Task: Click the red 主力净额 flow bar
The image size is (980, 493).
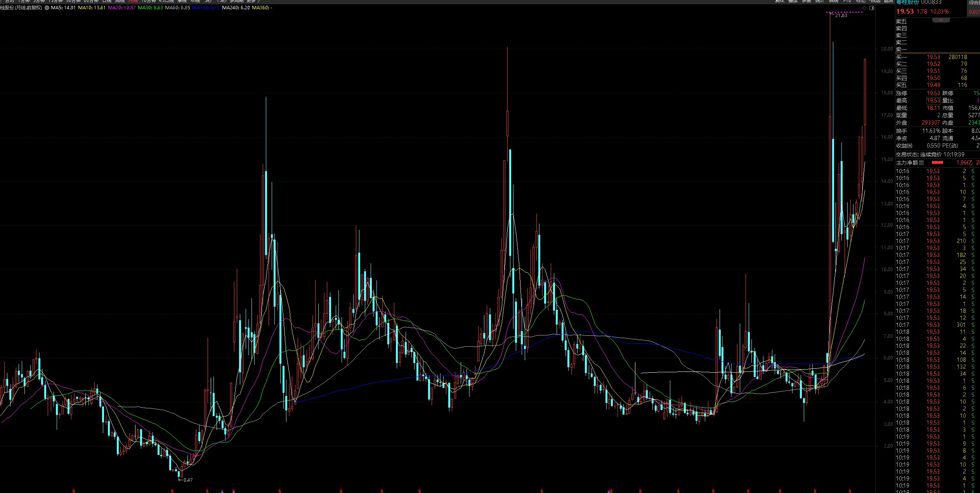Action: (x=937, y=163)
